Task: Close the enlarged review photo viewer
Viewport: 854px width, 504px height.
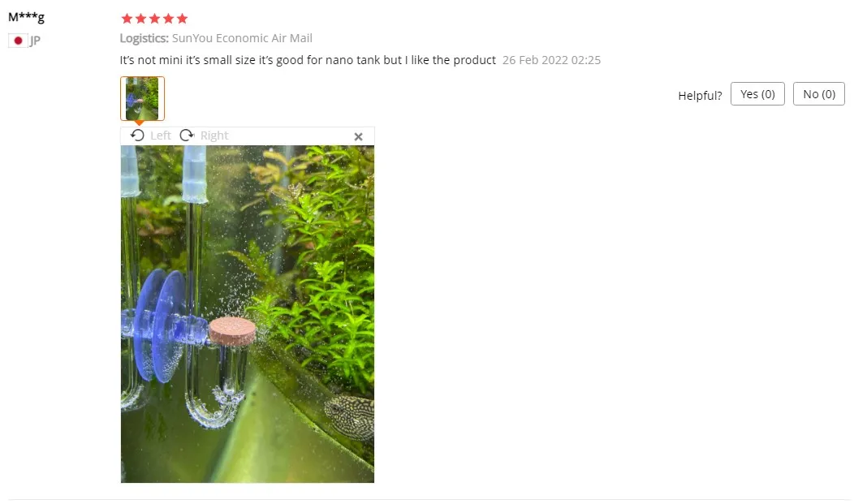Action: click(x=358, y=136)
